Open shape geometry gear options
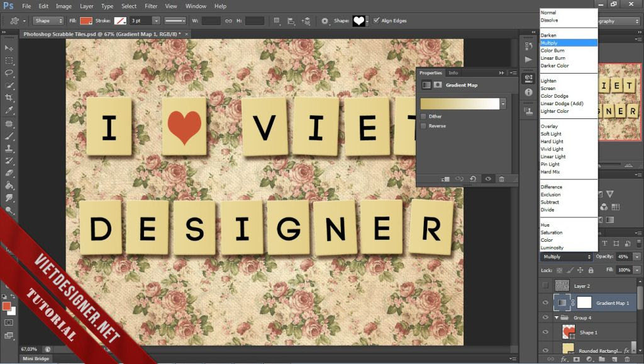 point(325,21)
